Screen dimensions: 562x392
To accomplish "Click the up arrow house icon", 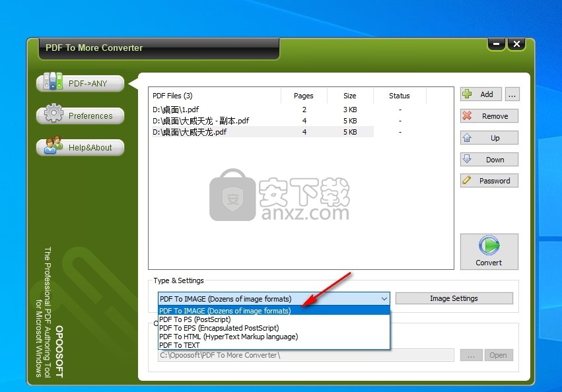I will (x=467, y=137).
